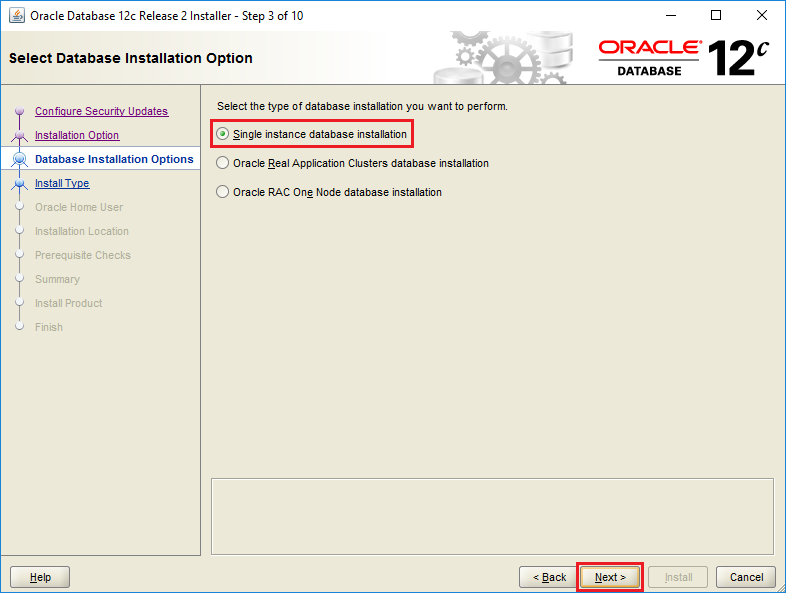Open the Help button
Viewport: 786px width, 593px height.
pyautogui.click(x=40, y=577)
